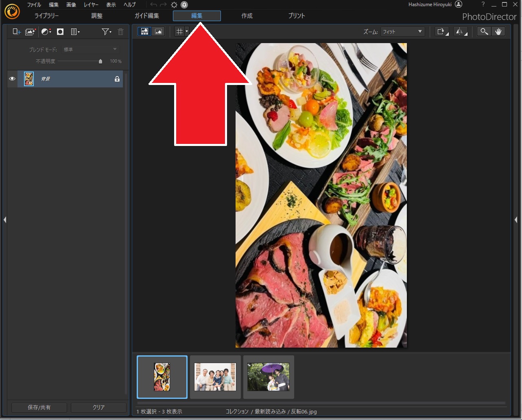Expand the grid options dropdown arrow
The width and height of the screenshot is (522, 420).
(187, 31)
